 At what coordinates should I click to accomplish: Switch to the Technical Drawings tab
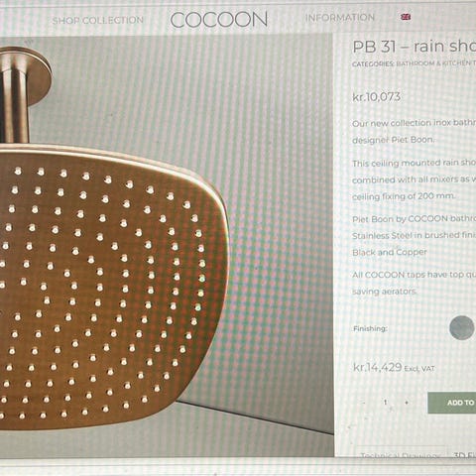pyautogui.click(x=401, y=455)
